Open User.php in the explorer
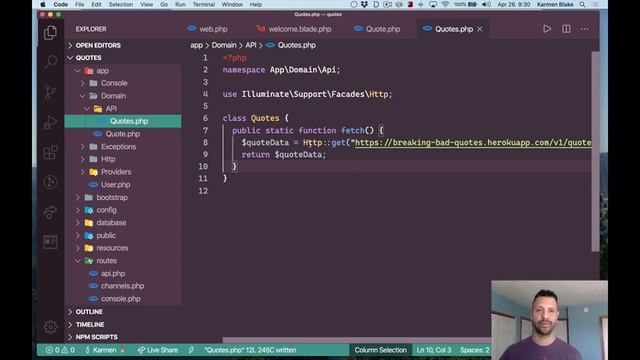 [x=116, y=185]
